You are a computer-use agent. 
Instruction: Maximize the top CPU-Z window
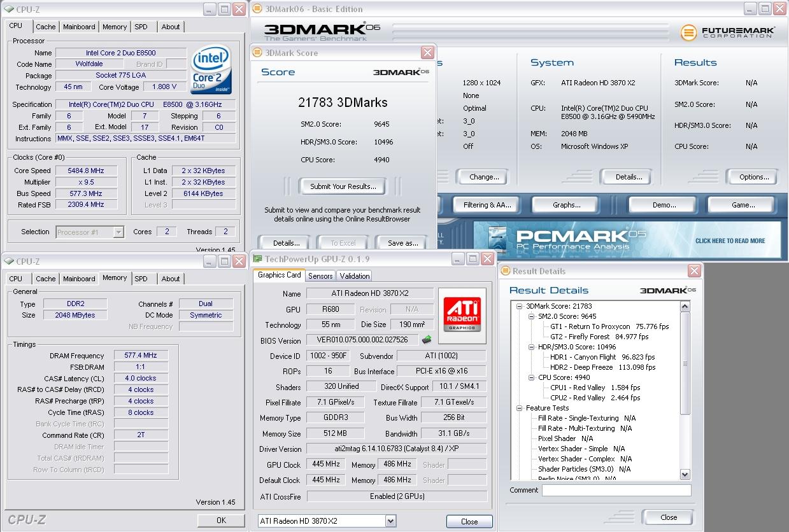coord(224,9)
